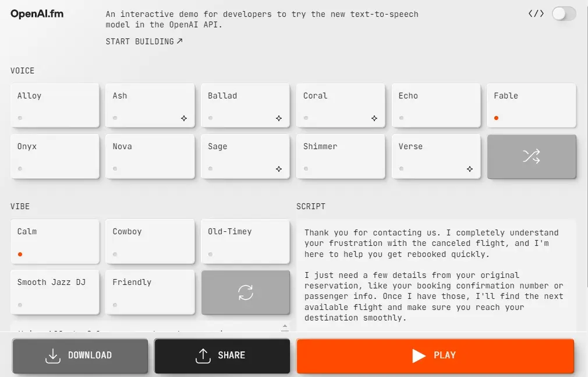Screen dimensions: 588x377
Task: Select the Onyx voice
Action: (55, 156)
